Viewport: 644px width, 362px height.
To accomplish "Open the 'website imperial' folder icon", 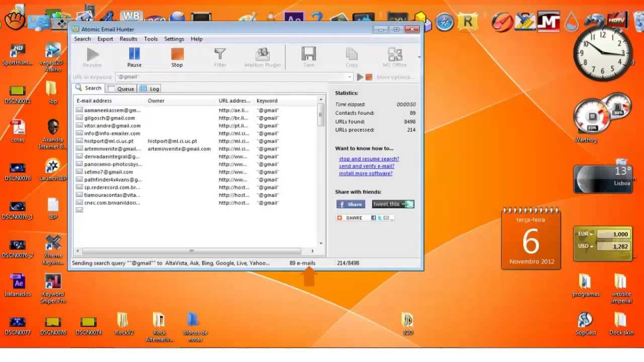I will point(621,289).
